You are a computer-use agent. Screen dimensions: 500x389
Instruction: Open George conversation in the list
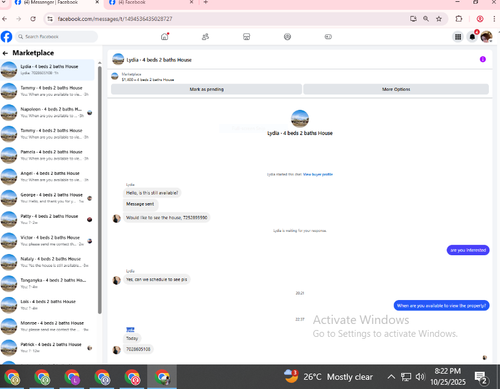pyautogui.click(x=47, y=198)
